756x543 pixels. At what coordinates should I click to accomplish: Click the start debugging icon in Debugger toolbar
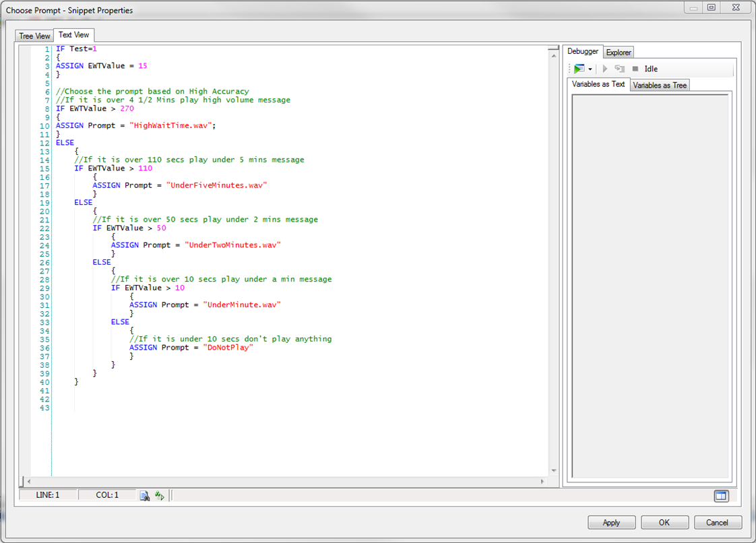[579, 69]
